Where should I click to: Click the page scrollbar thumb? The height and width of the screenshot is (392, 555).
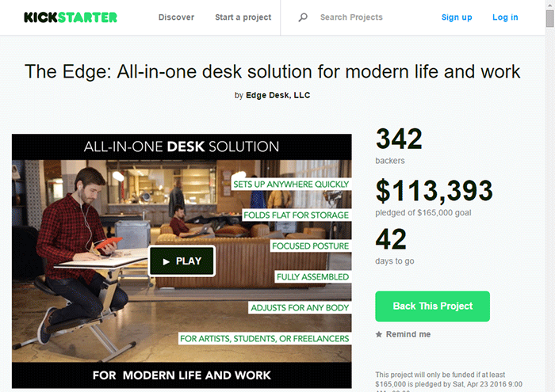point(549,18)
